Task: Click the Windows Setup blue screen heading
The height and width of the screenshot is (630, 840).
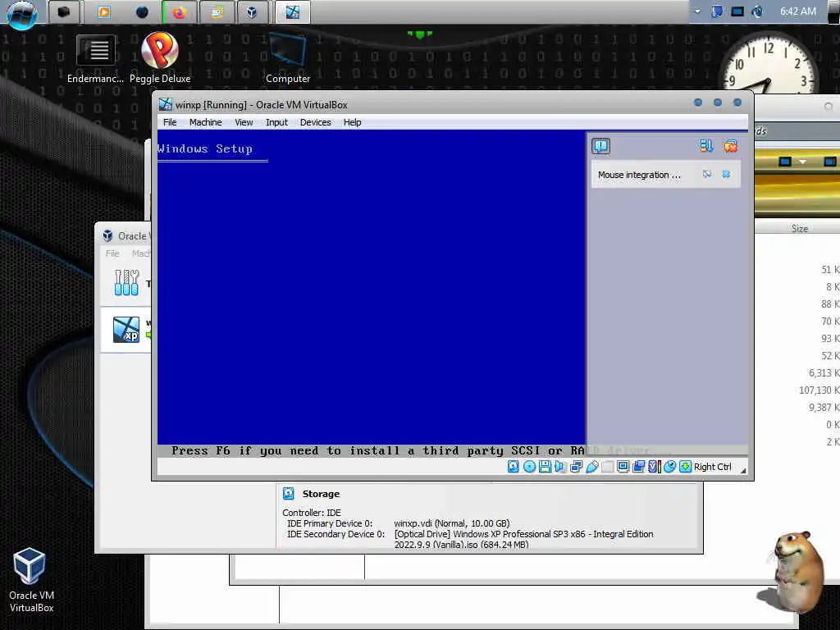Action: (x=204, y=149)
